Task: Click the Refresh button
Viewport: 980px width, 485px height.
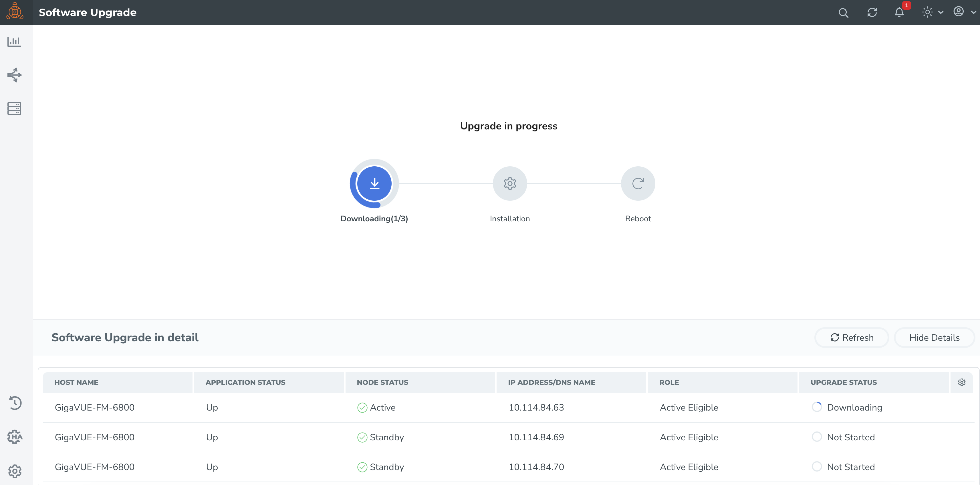Action: click(x=851, y=337)
